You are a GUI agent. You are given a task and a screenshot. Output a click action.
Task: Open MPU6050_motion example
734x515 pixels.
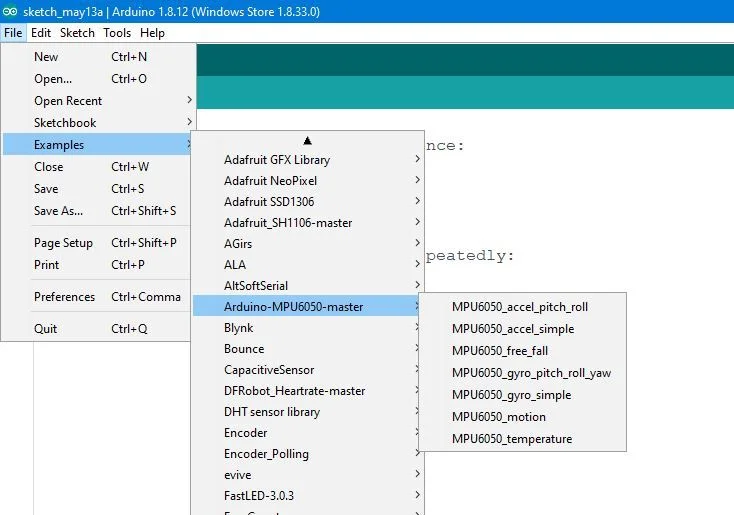522,417
